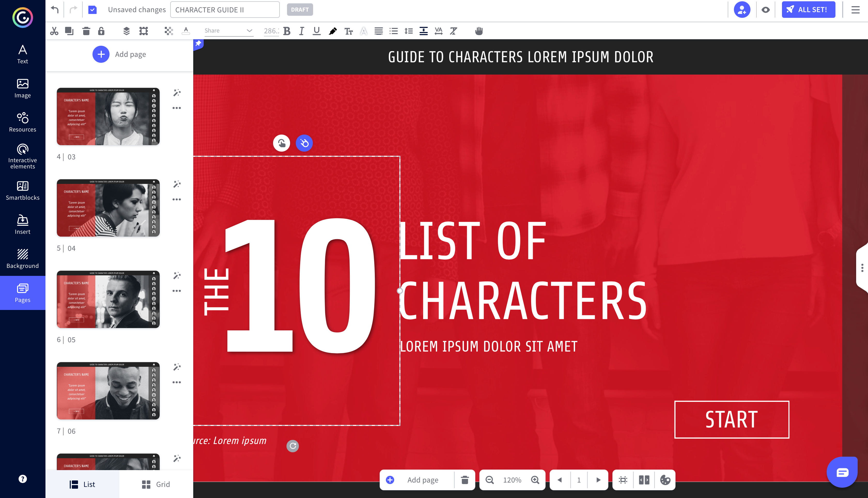Image resolution: width=868 pixels, height=498 pixels.
Task: Toggle preview with the eye icon
Action: [x=765, y=10]
